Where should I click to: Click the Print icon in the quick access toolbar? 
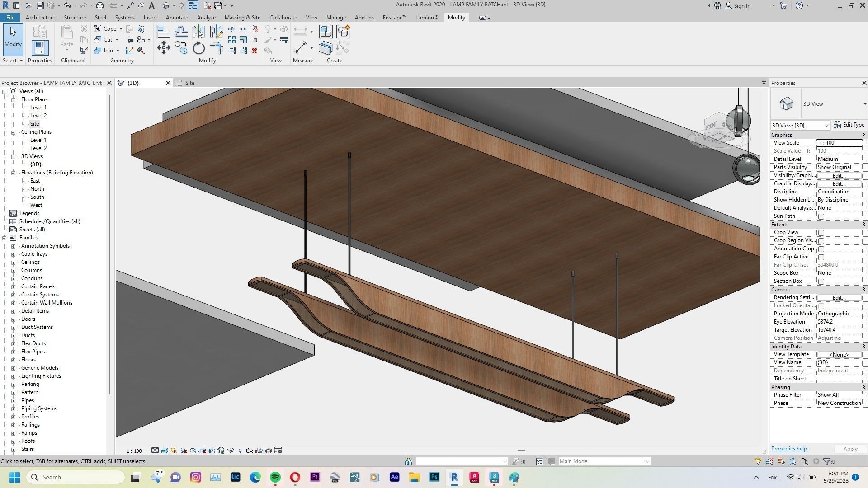[x=100, y=5]
